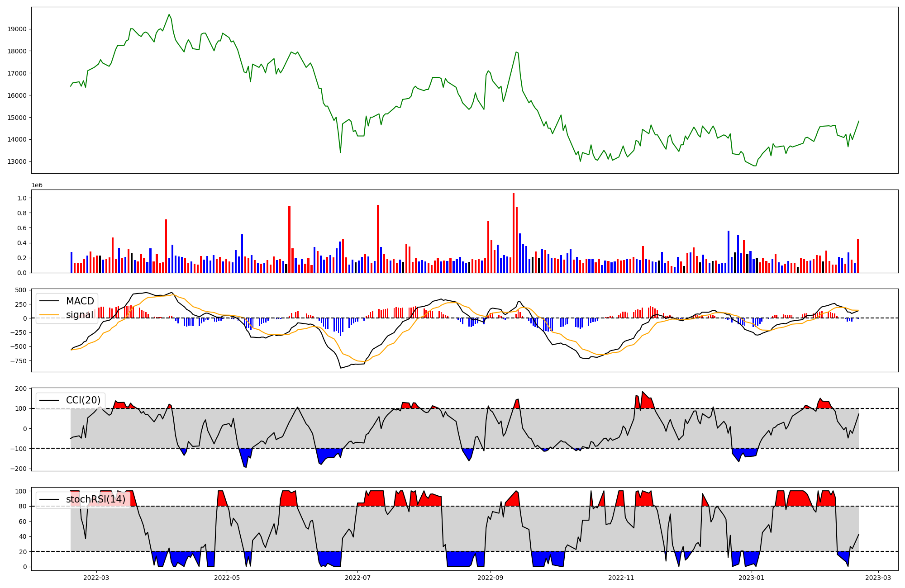Click the 2023-03 date tick label
This screenshot has width=905, height=588.
pyautogui.click(x=878, y=578)
